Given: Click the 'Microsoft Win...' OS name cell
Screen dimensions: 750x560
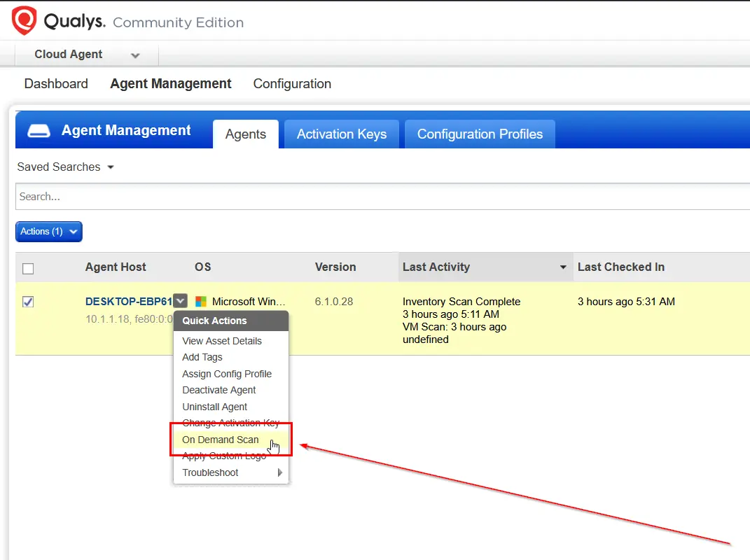Looking at the screenshot, I should point(249,302).
